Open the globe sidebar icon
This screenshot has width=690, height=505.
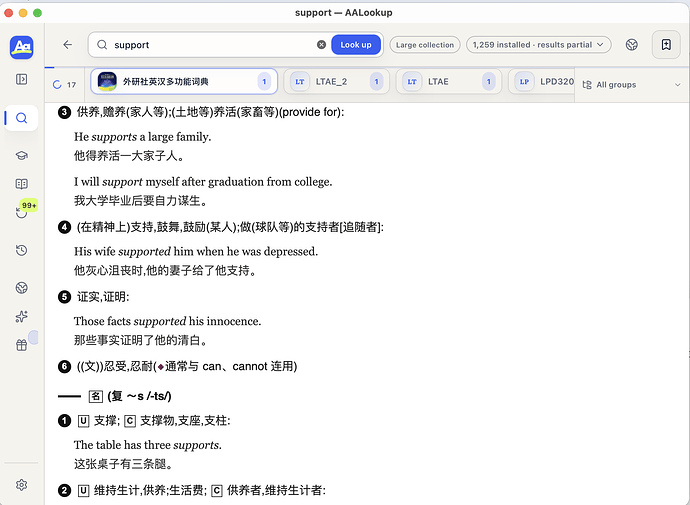(x=22, y=288)
